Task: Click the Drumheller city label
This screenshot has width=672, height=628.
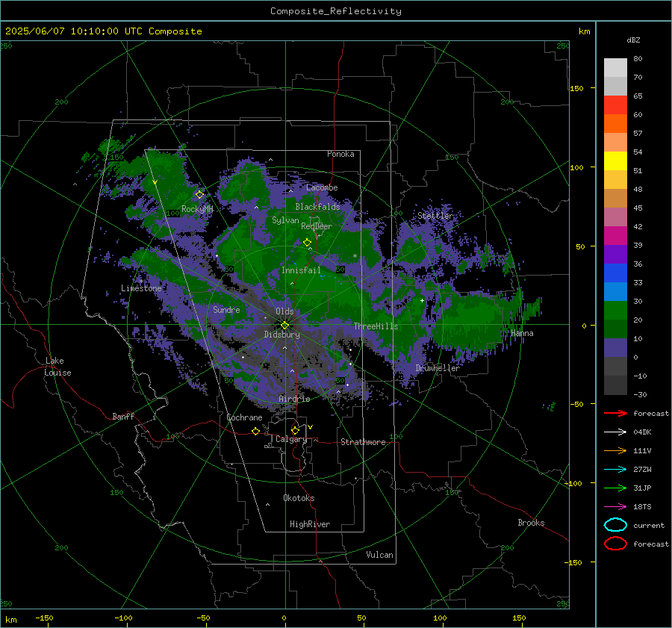Action: point(438,368)
